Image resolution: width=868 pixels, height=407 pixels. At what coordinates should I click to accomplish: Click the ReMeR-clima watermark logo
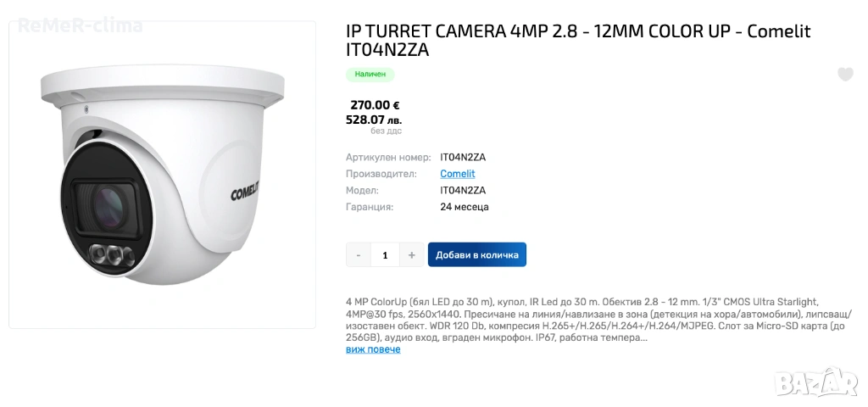(80, 25)
